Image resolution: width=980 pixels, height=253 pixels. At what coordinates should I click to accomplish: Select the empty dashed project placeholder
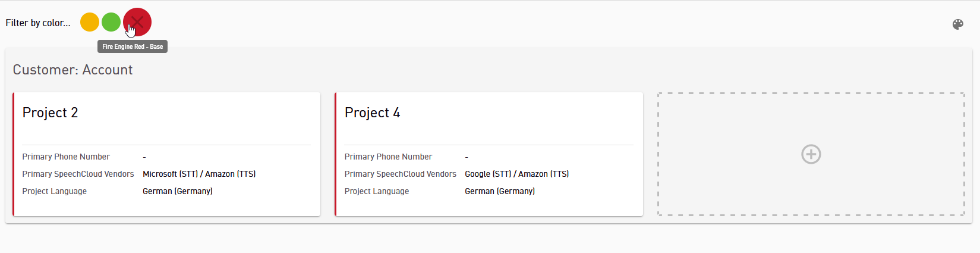[x=811, y=154]
